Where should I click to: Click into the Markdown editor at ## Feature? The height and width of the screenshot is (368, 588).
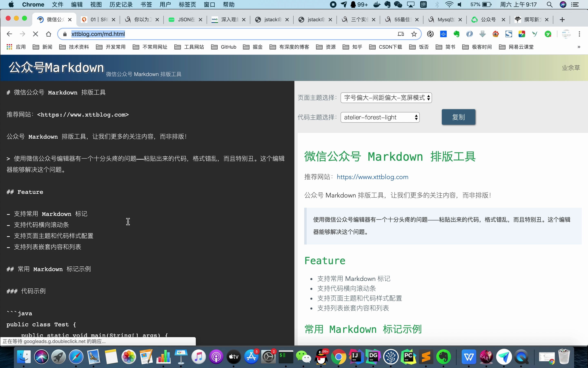[x=25, y=192]
